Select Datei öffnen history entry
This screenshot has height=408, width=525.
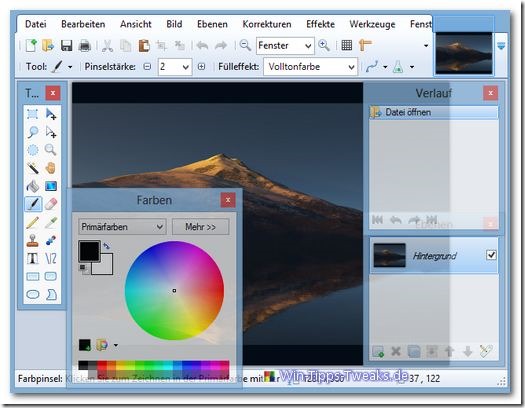coord(434,112)
